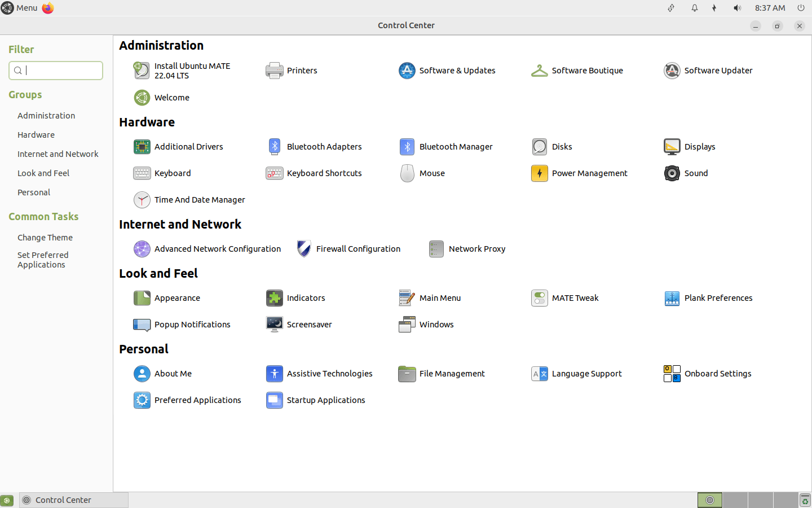Viewport: 812px width, 508px height.
Task: Open the Software Boutique icon
Action: pos(539,71)
